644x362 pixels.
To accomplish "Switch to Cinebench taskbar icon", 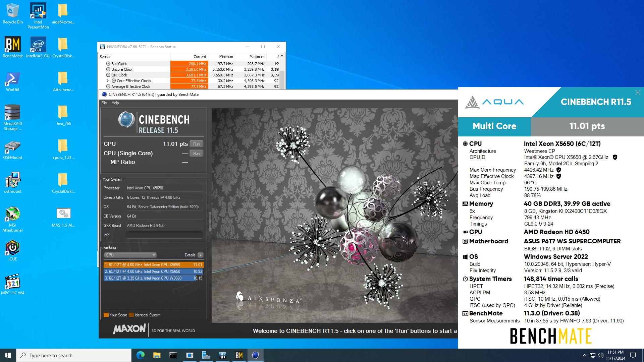I will [x=255, y=355].
